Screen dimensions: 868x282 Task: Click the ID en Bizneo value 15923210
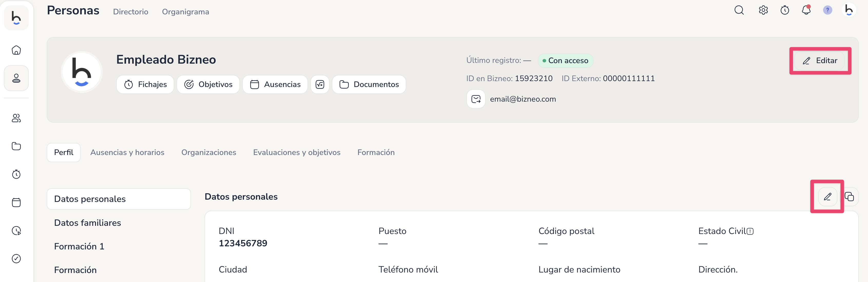533,79
